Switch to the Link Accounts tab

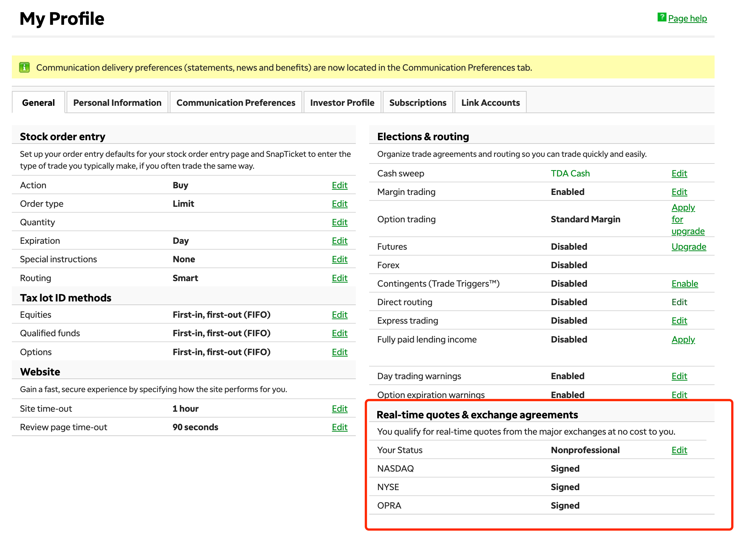click(x=490, y=102)
